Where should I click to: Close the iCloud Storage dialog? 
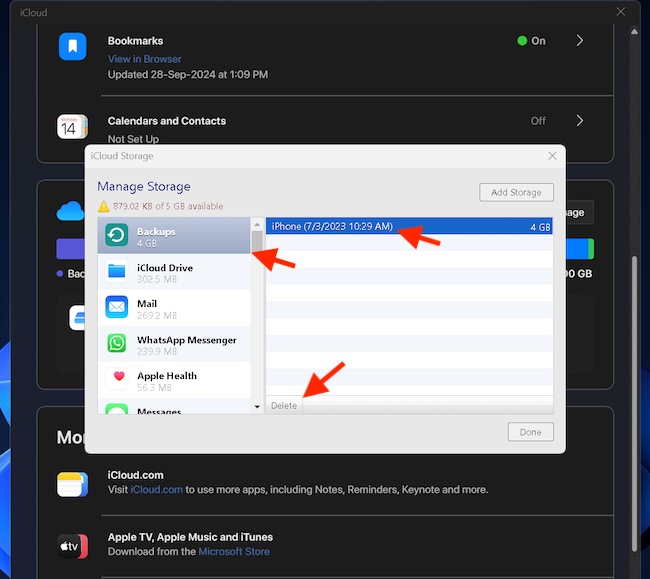pos(552,156)
